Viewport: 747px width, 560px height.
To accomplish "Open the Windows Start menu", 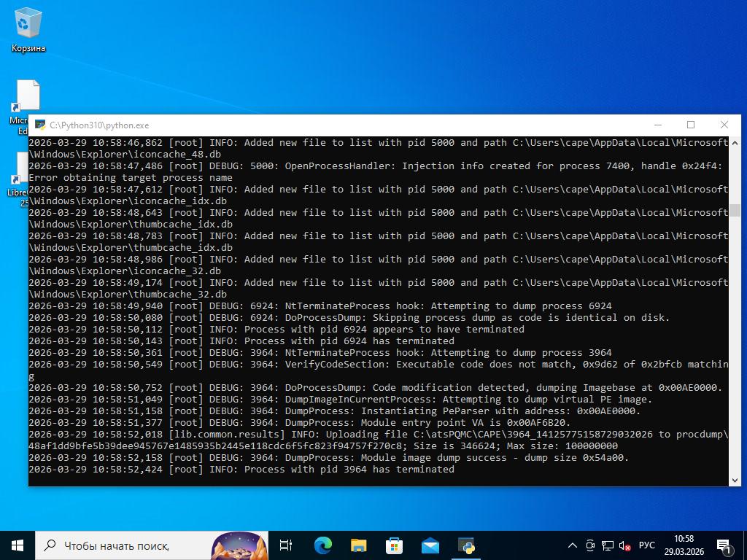I will coord(18,545).
